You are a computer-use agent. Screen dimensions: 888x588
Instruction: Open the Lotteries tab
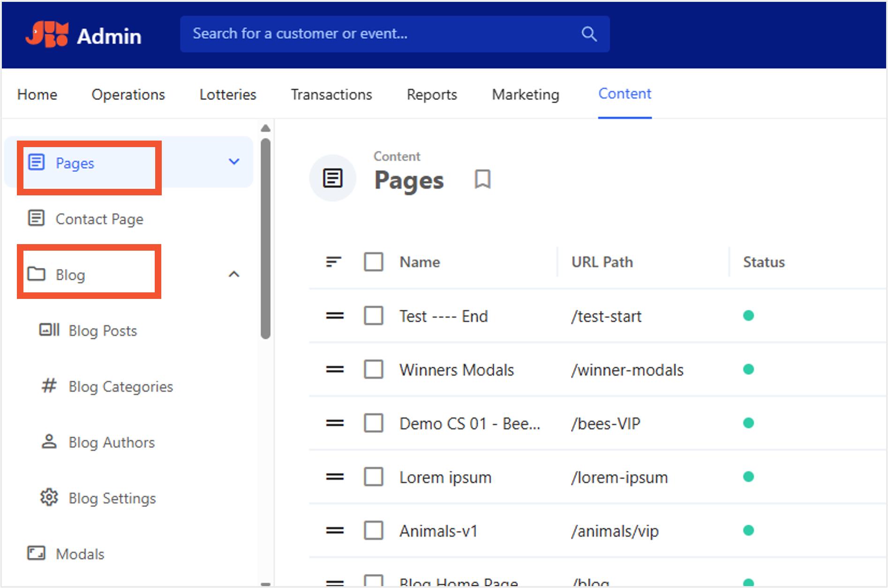228,95
